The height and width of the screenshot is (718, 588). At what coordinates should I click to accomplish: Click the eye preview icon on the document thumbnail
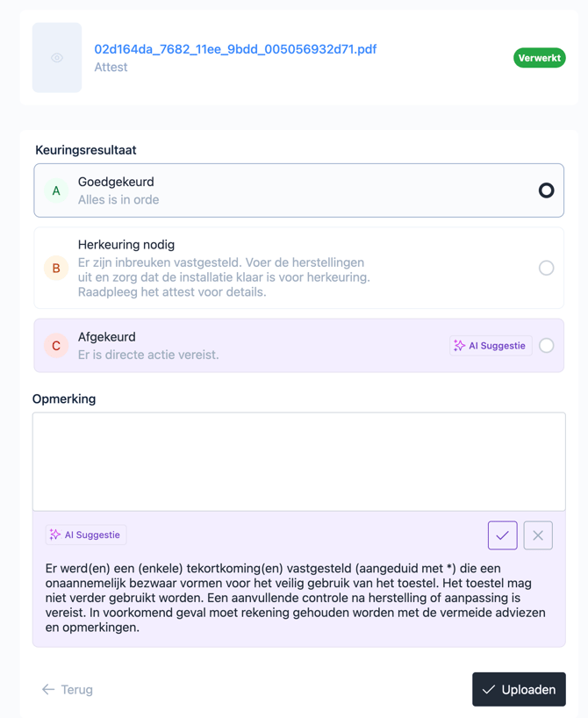coord(57,58)
